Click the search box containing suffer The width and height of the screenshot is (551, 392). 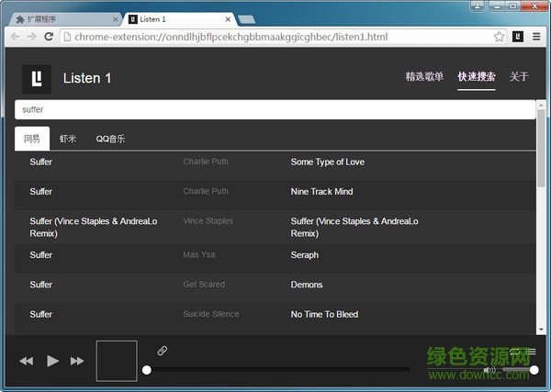(274, 109)
